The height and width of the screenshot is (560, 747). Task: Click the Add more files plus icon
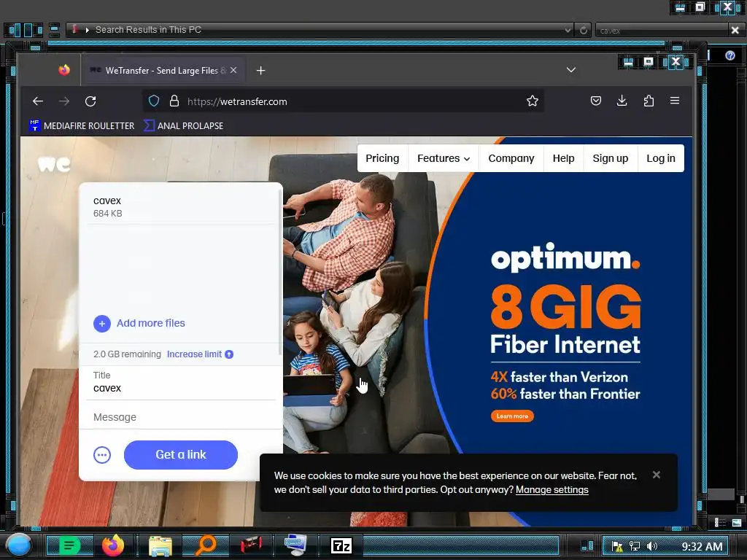click(x=102, y=323)
